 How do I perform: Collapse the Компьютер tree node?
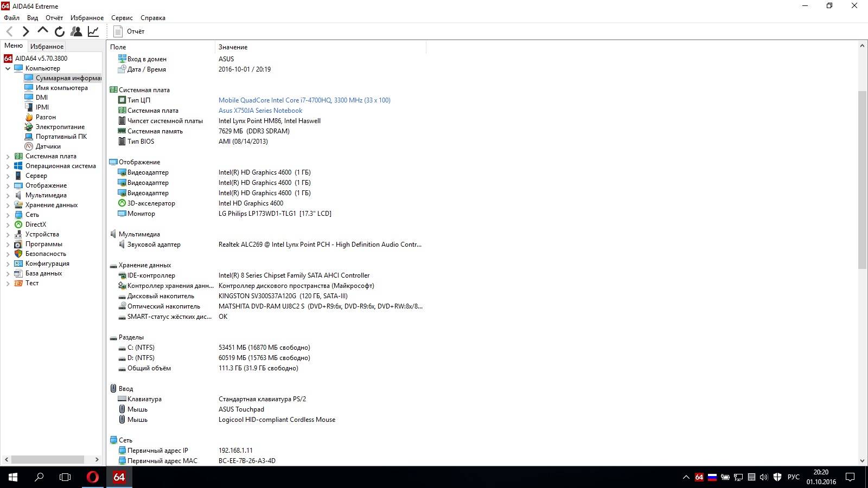[x=8, y=69]
